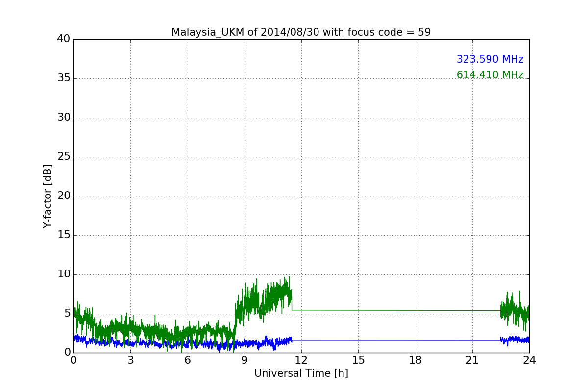The height and width of the screenshot is (392, 588).
Task: Select the blue 323.590 MHz legend label
Action: (x=490, y=59)
